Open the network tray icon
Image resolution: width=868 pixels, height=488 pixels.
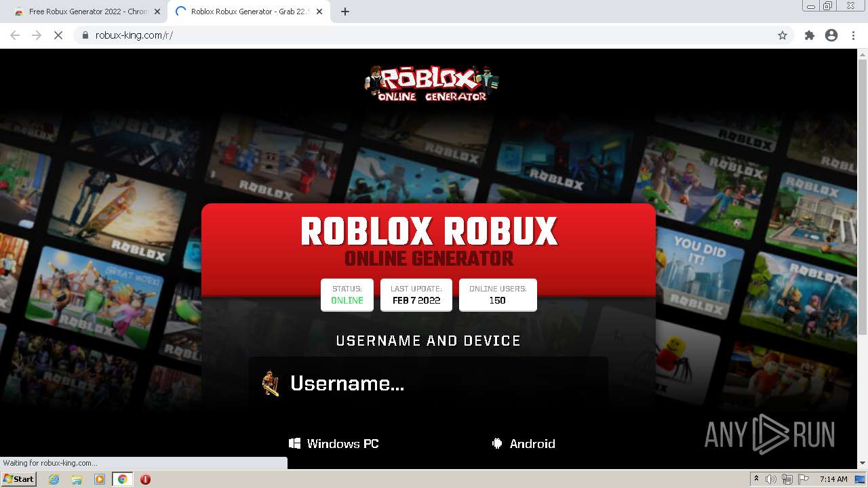[x=787, y=479]
